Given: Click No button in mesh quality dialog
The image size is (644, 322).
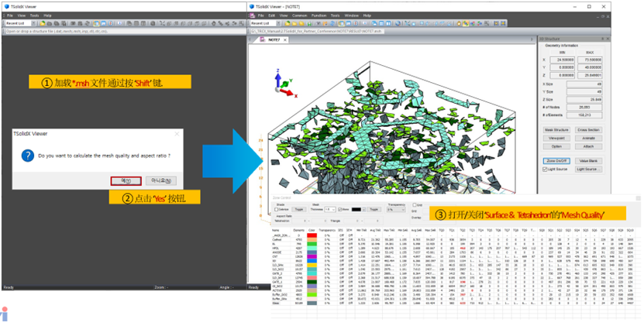Looking at the screenshot, I should 161,181.
